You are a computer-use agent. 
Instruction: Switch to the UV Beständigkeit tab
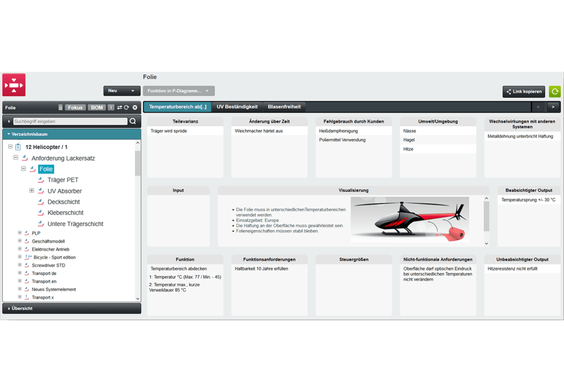point(237,107)
